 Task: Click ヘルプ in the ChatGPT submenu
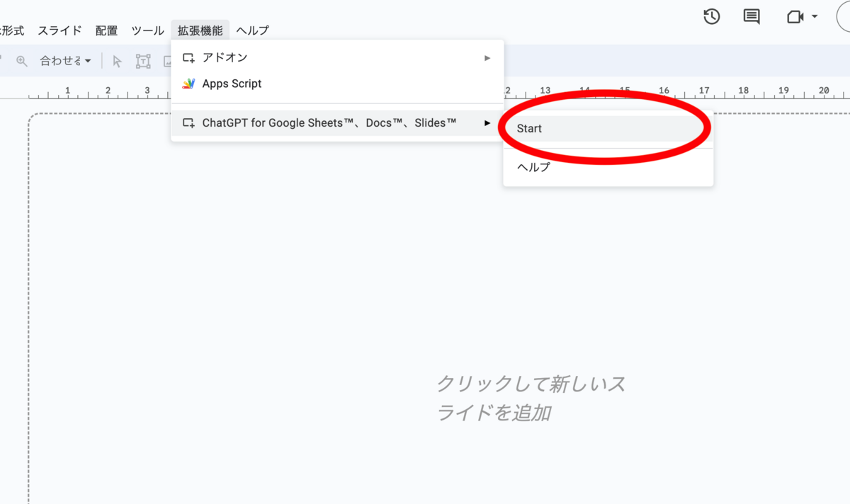coord(608,167)
